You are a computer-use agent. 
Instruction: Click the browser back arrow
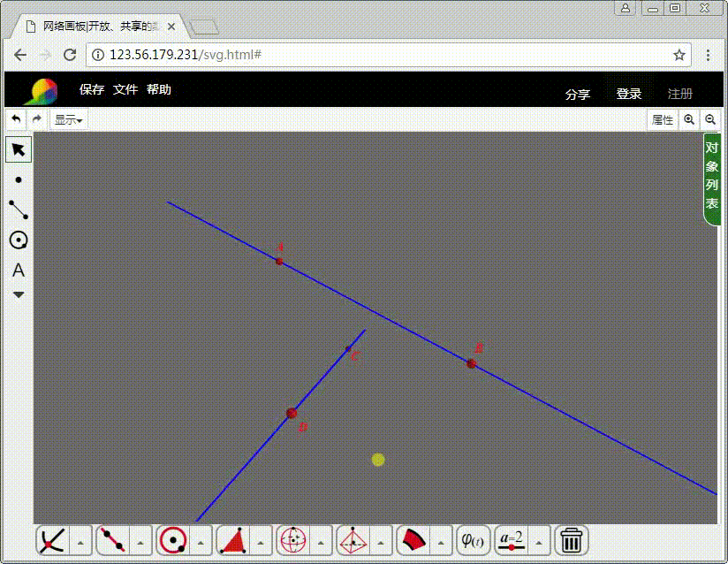coord(20,55)
